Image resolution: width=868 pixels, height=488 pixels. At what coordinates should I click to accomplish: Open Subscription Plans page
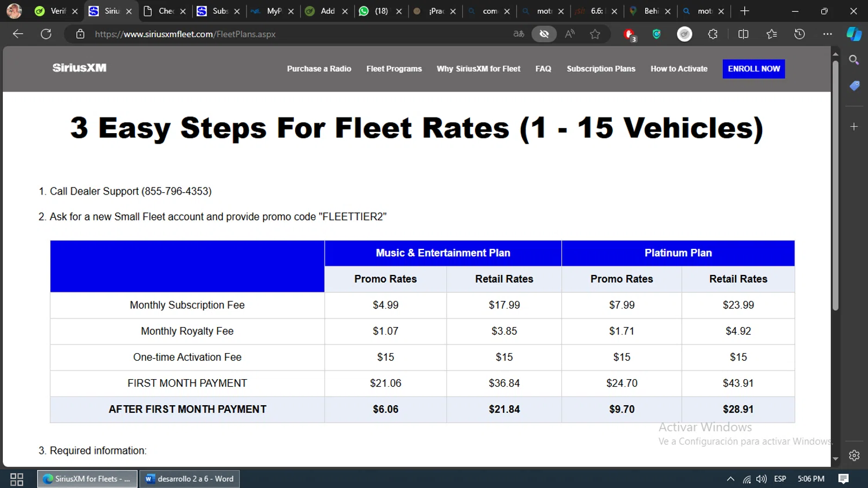[601, 68]
